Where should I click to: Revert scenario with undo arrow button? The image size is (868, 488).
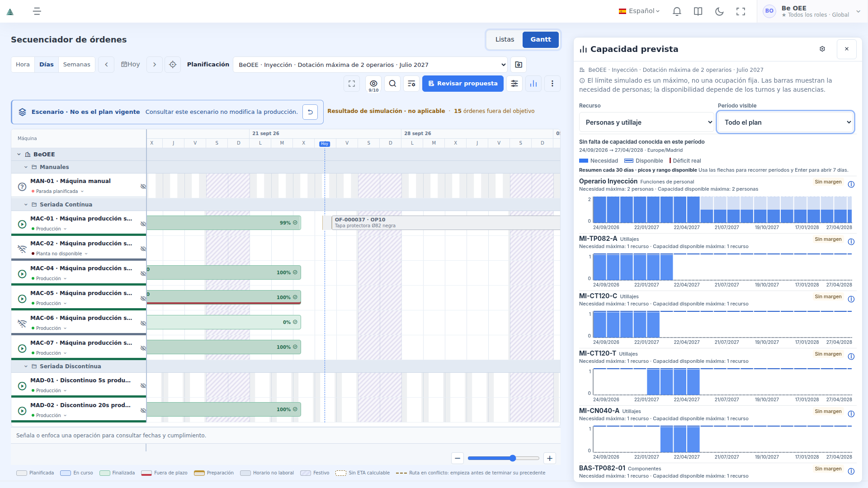click(310, 112)
